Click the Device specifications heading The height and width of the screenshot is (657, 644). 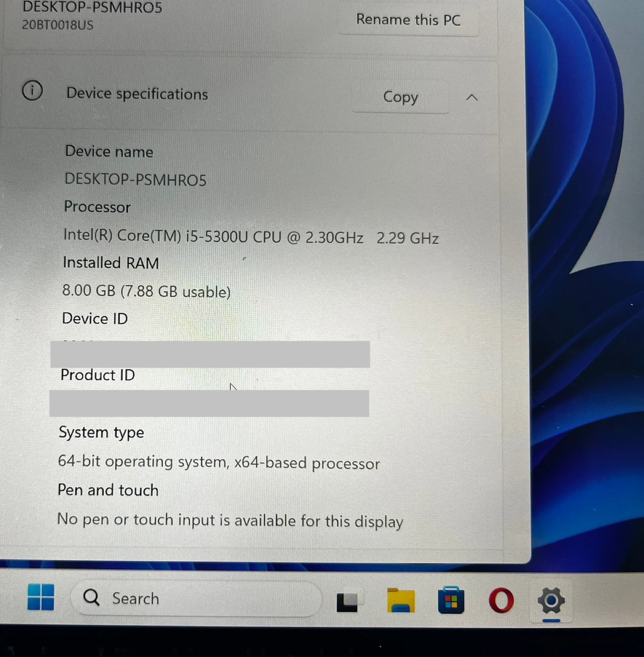(x=137, y=94)
